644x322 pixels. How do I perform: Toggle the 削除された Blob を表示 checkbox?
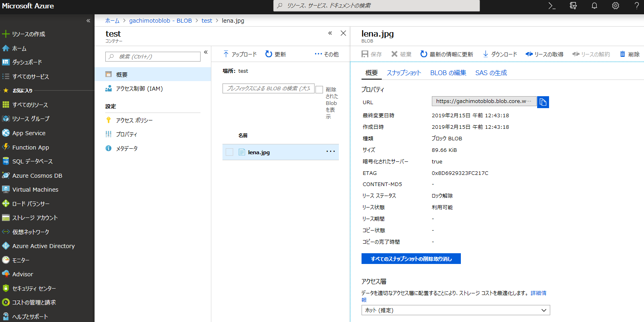coord(319,89)
